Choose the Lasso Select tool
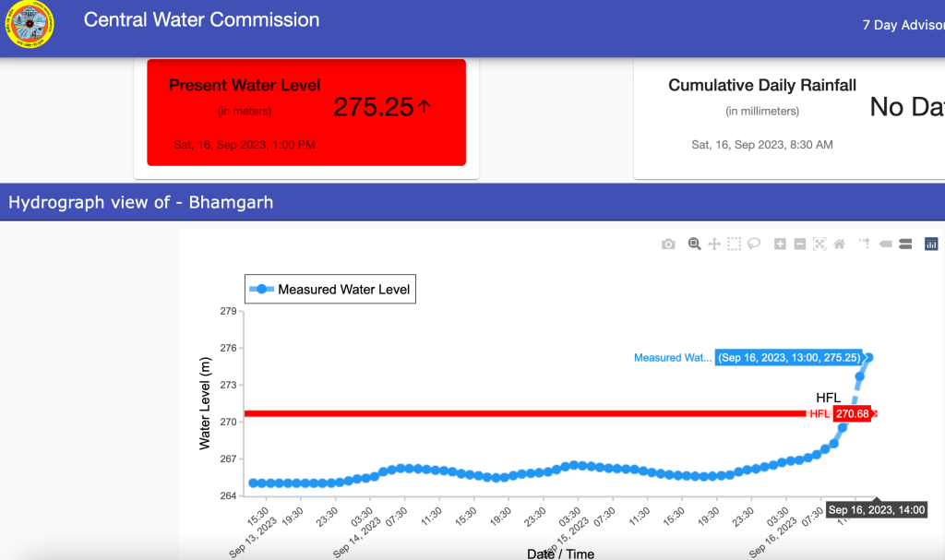This screenshot has height=560, width=945. pos(754,244)
